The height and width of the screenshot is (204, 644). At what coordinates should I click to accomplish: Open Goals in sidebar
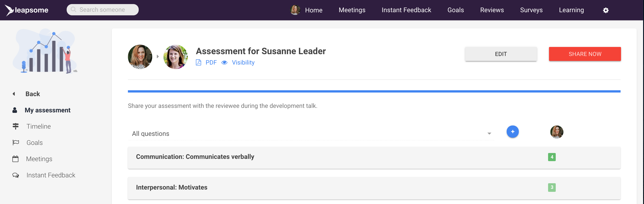(x=34, y=143)
